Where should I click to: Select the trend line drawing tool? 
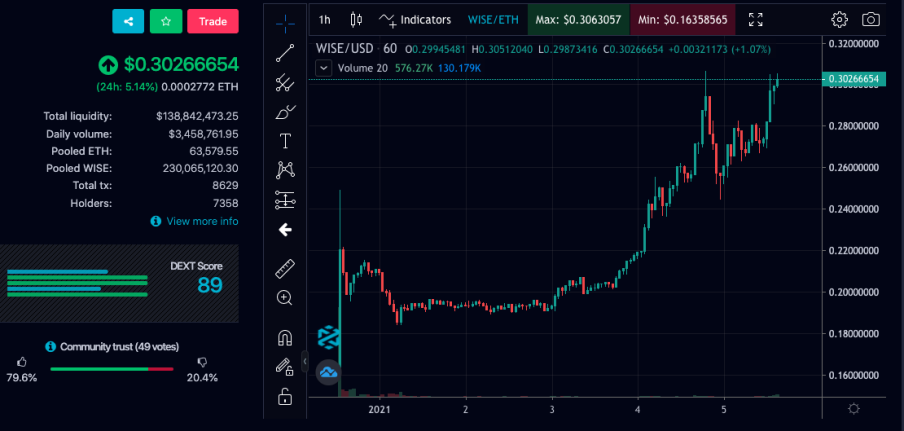click(x=285, y=53)
